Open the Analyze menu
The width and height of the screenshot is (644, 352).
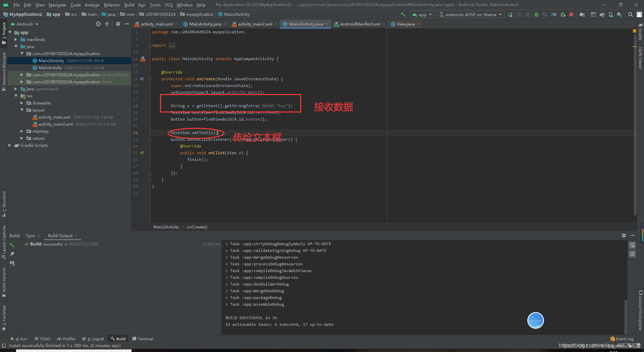(x=92, y=5)
